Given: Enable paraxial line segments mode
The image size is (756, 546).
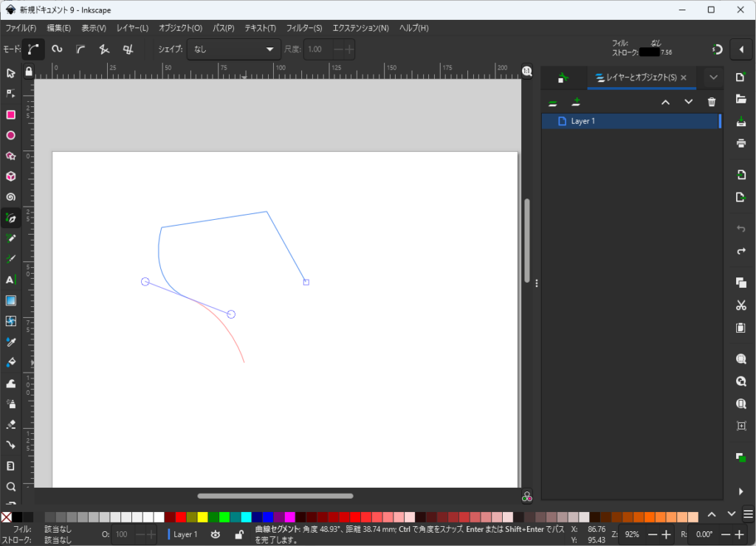Looking at the screenshot, I should pyautogui.click(x=128, y=49).
